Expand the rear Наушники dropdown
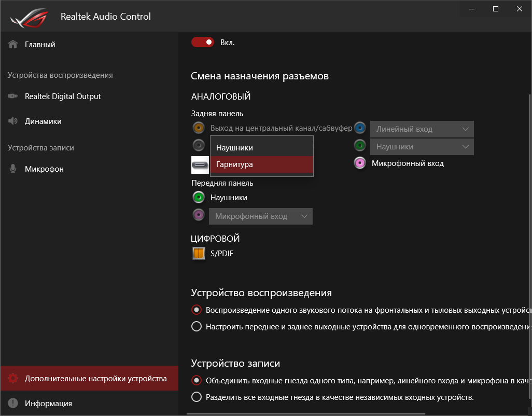Screen dimensions: 532x416 coord(422,147)
